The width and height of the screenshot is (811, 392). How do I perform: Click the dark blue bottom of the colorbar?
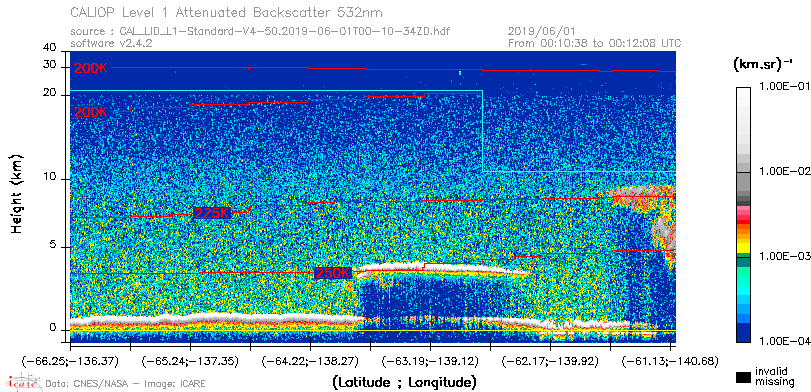point(744,334)
